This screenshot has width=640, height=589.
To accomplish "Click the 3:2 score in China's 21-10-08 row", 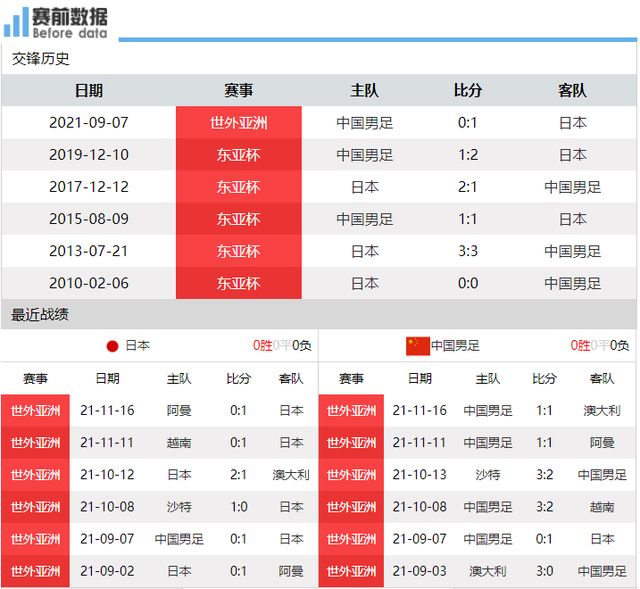I will pos(544,507).
